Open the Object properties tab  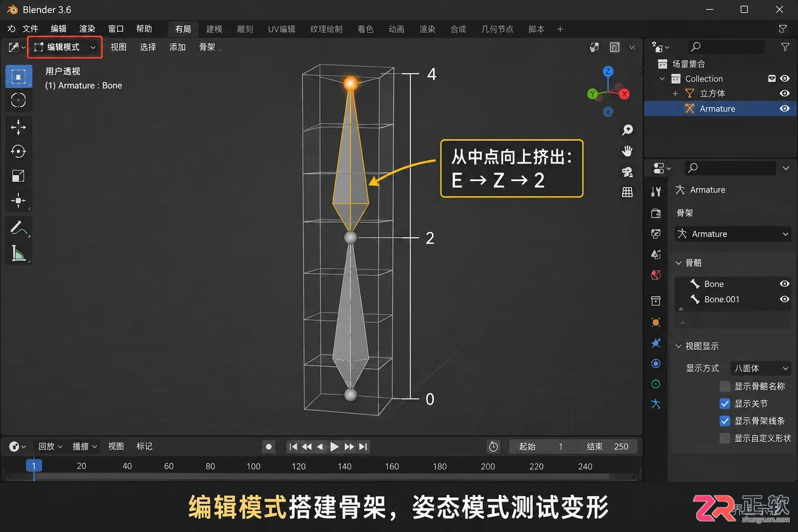(656, 323)
